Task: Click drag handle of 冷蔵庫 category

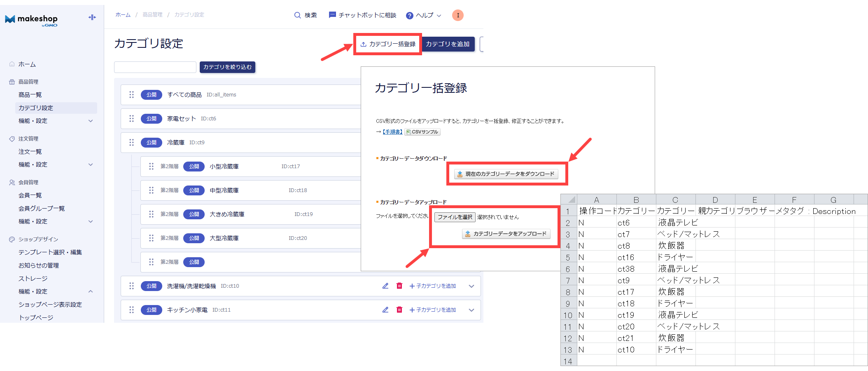Action: point(132,143)
